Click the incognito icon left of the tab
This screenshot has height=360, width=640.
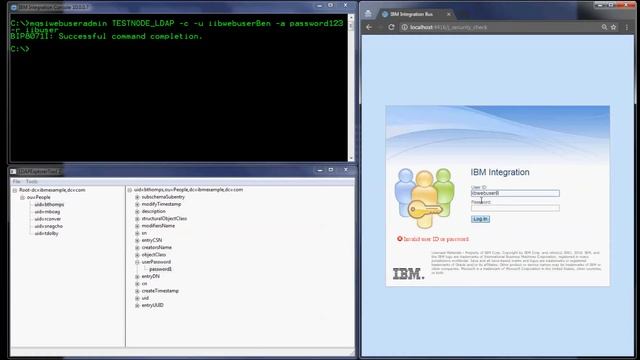click(368, 13)
